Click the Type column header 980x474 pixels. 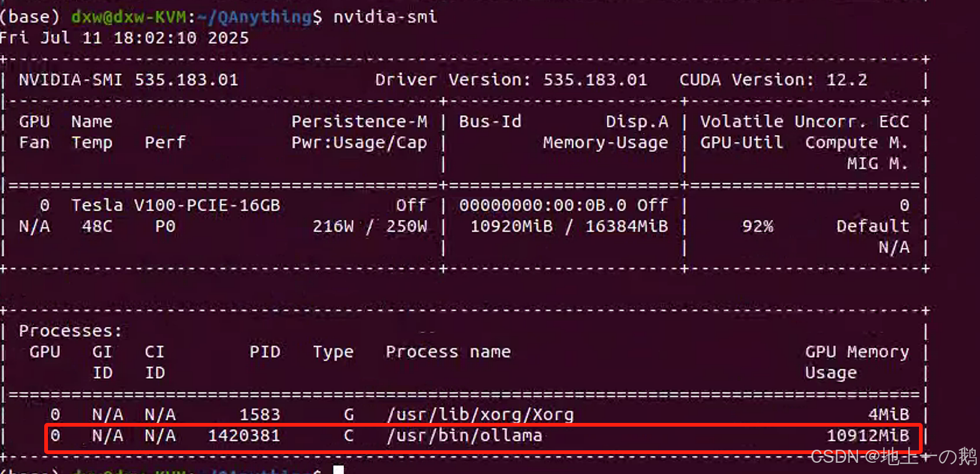(x=333, y=353)
